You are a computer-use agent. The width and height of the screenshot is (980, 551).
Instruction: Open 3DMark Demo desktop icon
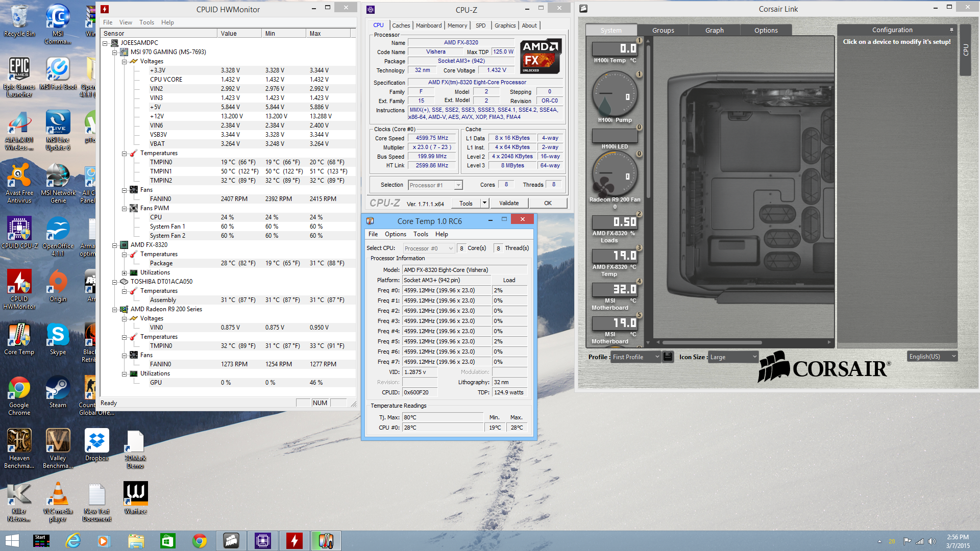coord(135,448)
